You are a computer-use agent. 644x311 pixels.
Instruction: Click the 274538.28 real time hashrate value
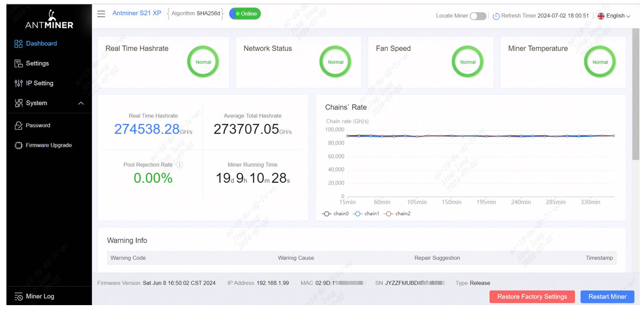(147, 129)
